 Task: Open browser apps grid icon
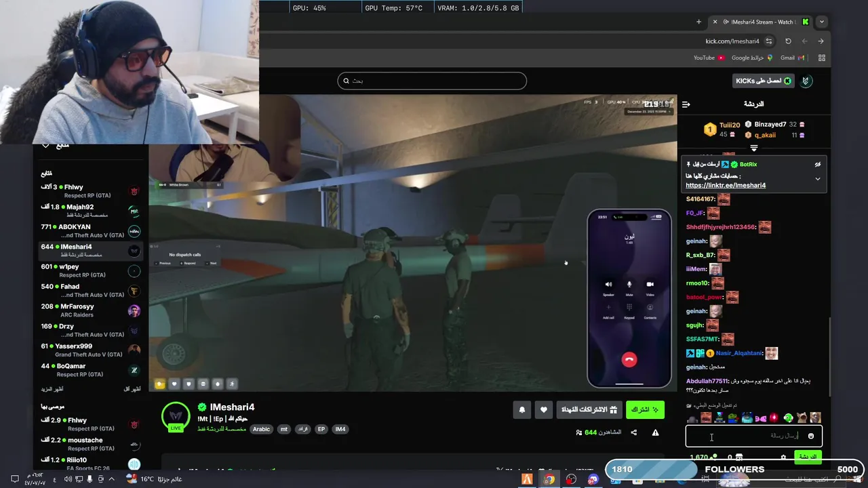(822, 58)
